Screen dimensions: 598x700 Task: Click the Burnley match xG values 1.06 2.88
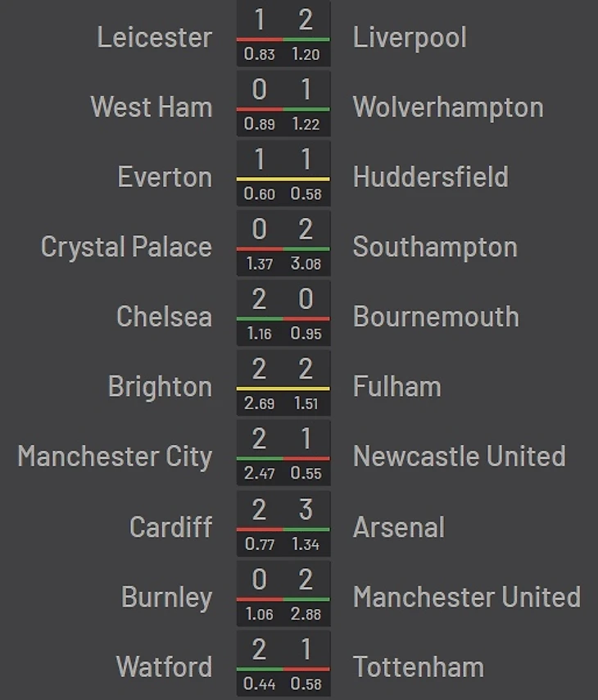click(283, 614)
